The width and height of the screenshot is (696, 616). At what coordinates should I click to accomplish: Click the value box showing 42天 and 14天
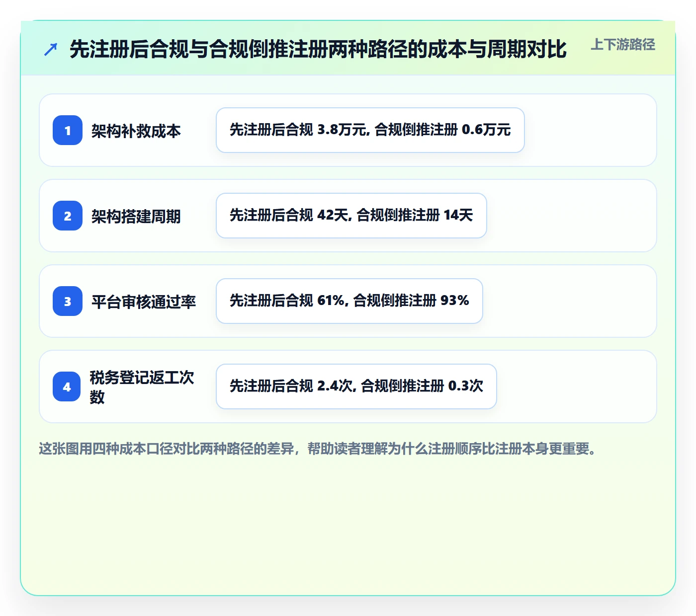point(351,216)
